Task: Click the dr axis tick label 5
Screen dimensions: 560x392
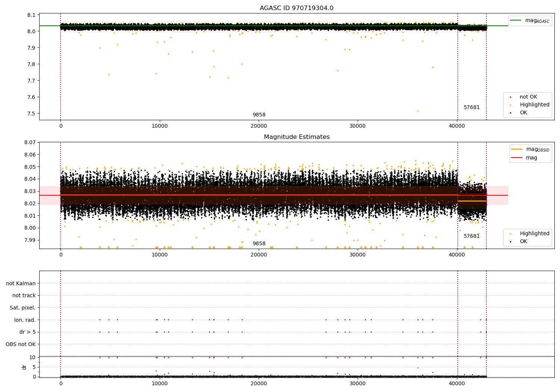Action: 34,367
